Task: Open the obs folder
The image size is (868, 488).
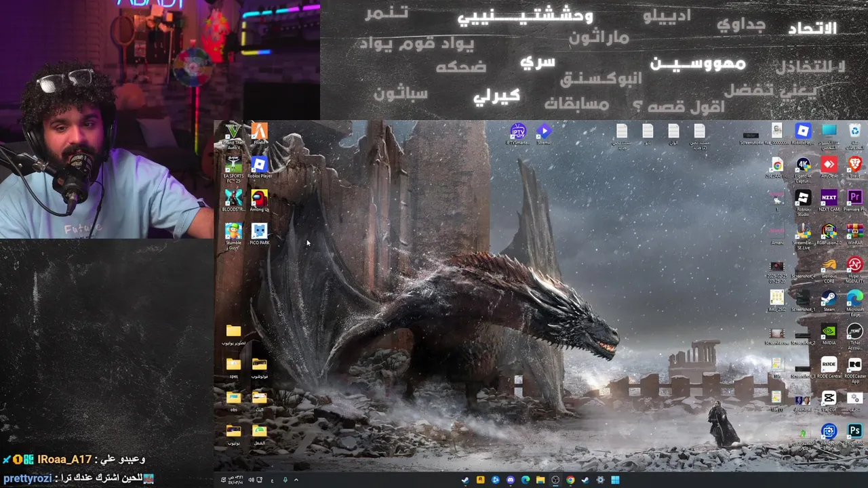Action: pos(233,401)
